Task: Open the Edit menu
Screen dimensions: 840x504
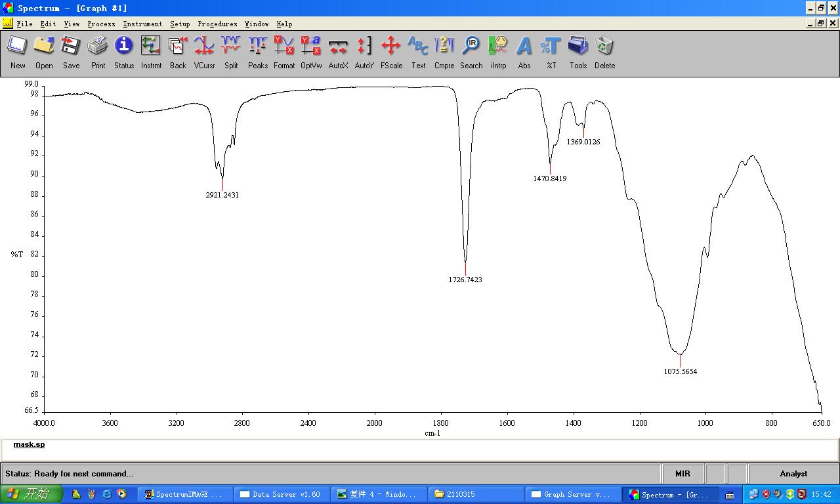Action: coord(48,24)
